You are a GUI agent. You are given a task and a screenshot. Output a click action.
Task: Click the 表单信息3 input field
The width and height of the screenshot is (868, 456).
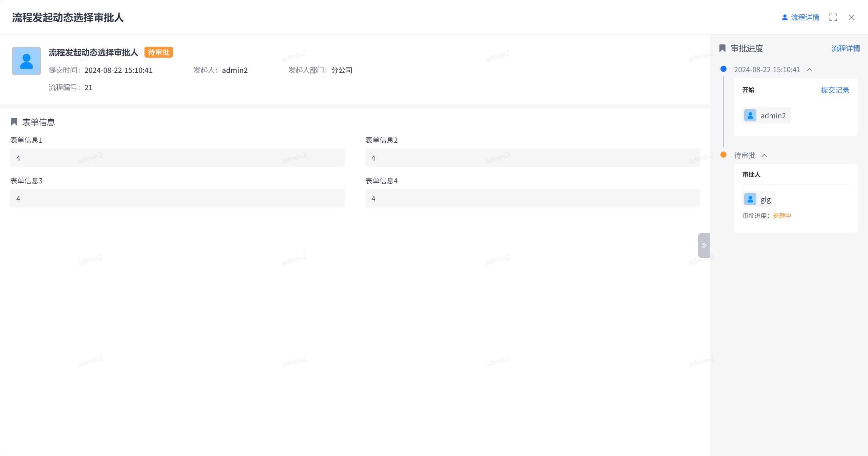177,199
